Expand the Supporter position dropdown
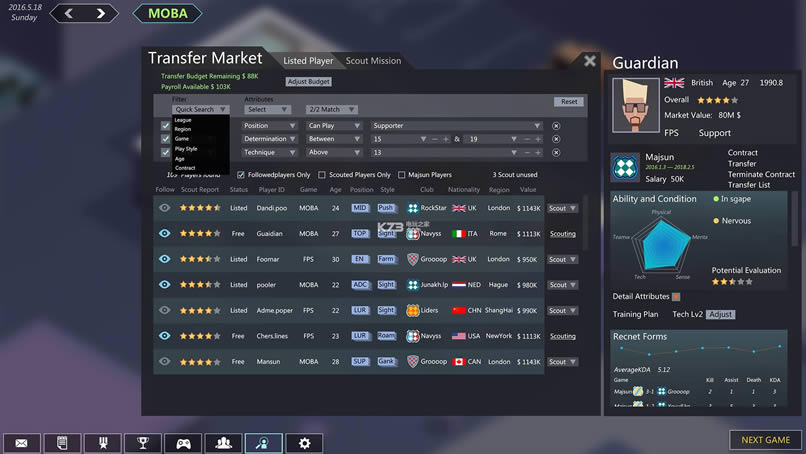 tap(458, 126)
